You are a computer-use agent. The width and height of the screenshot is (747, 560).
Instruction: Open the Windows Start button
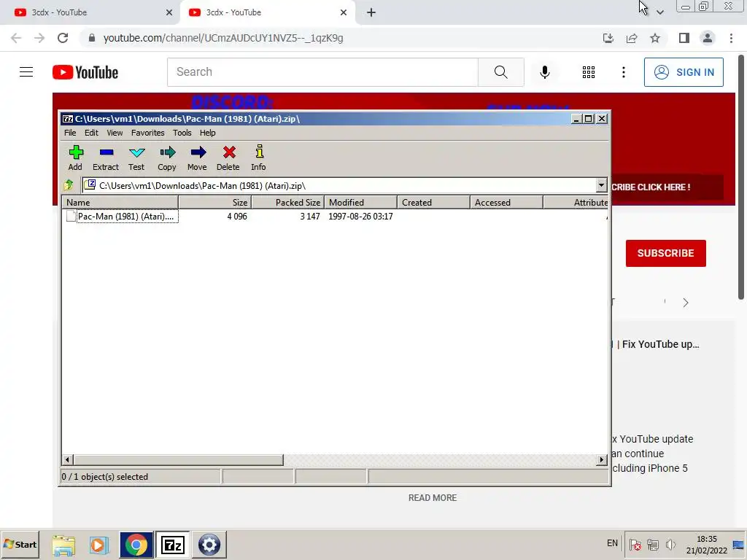point(20,544)
